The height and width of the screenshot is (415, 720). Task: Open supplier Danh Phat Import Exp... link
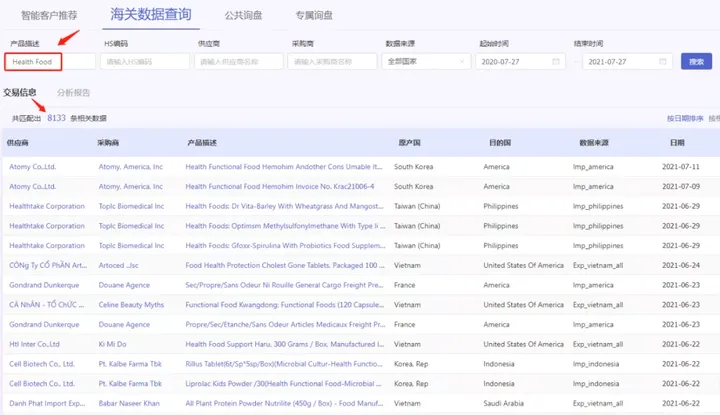coord(47,404)
